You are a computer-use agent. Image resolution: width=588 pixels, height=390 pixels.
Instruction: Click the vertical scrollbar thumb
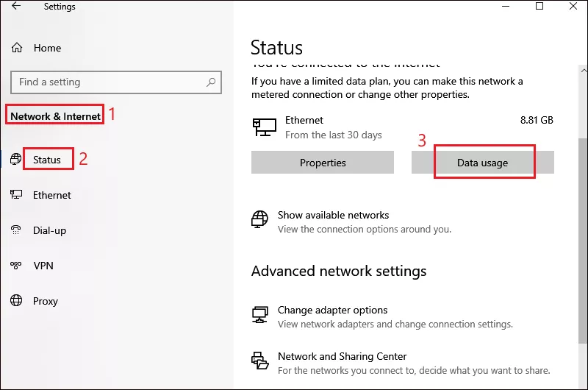[583, 240]
